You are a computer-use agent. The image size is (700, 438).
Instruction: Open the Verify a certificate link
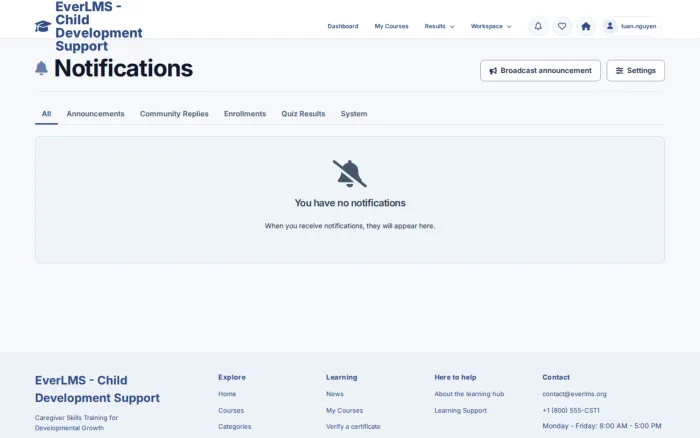tap(353, 426)
